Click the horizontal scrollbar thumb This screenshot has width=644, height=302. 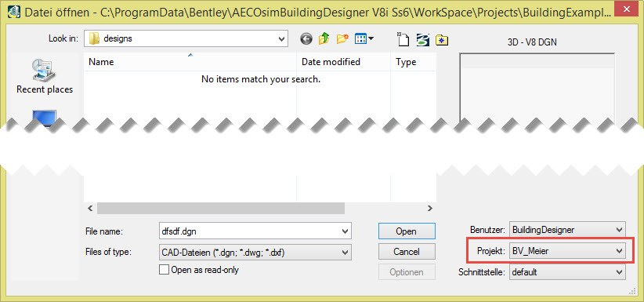click(221, 208)
